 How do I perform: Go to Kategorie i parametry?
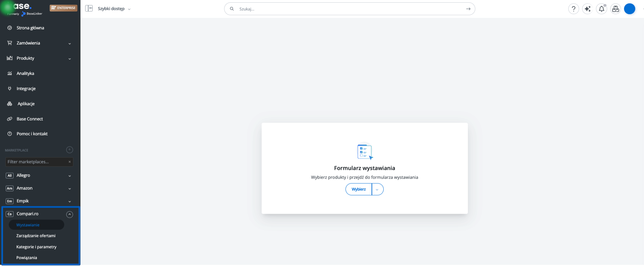pos(36,247)
